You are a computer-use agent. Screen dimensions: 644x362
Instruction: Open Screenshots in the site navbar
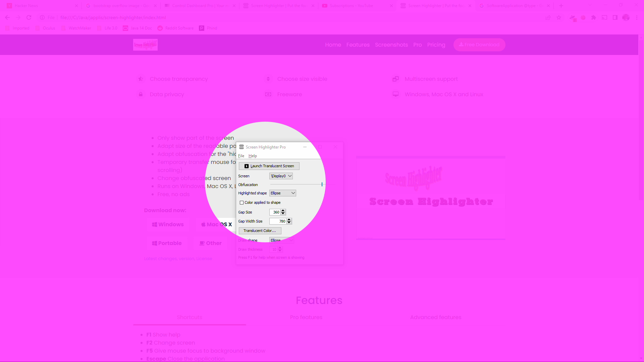[x=391, y=45]
